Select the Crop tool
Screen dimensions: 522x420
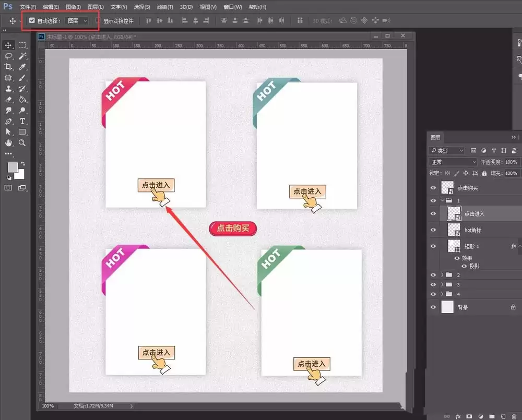[8, 67]
